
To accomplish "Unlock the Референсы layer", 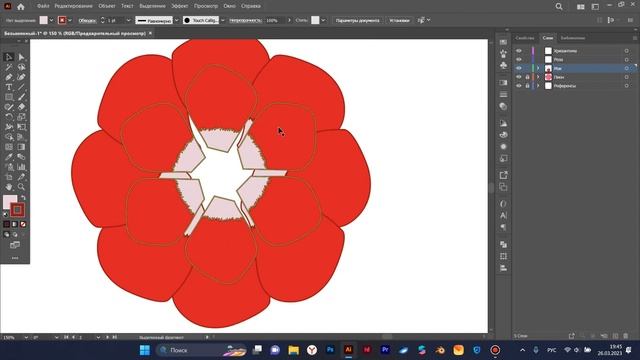I will coord(527,86).
